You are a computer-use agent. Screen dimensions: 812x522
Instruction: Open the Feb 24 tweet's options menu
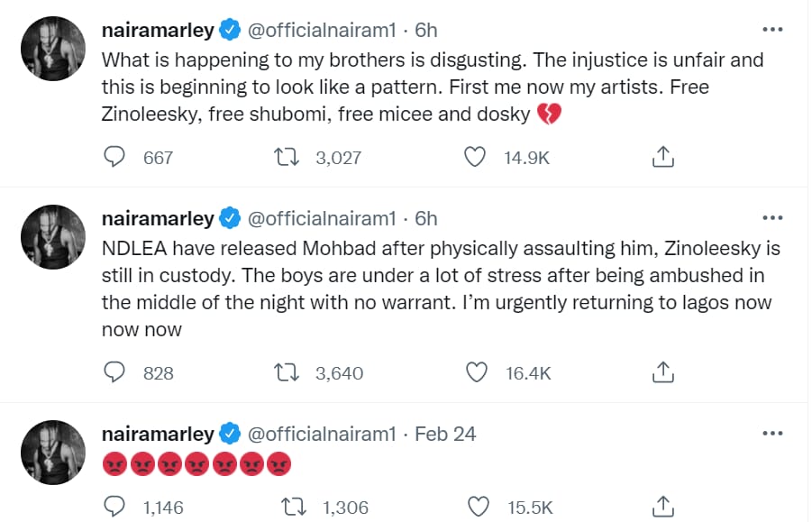pyautogui.click(x=772, y=433)
